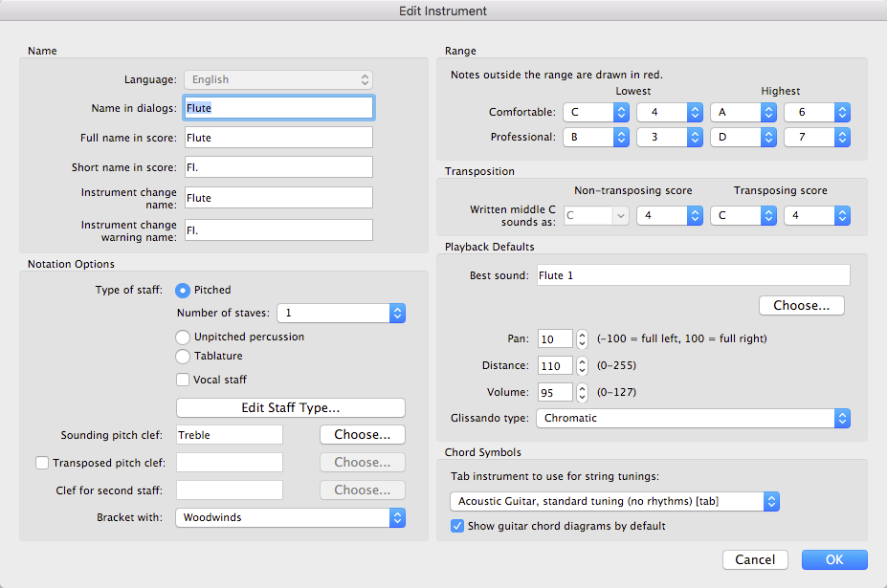Open the Glissando type Chromatic dropdown
The height and width of the screenshot is (588, 887).
(693, 418)
